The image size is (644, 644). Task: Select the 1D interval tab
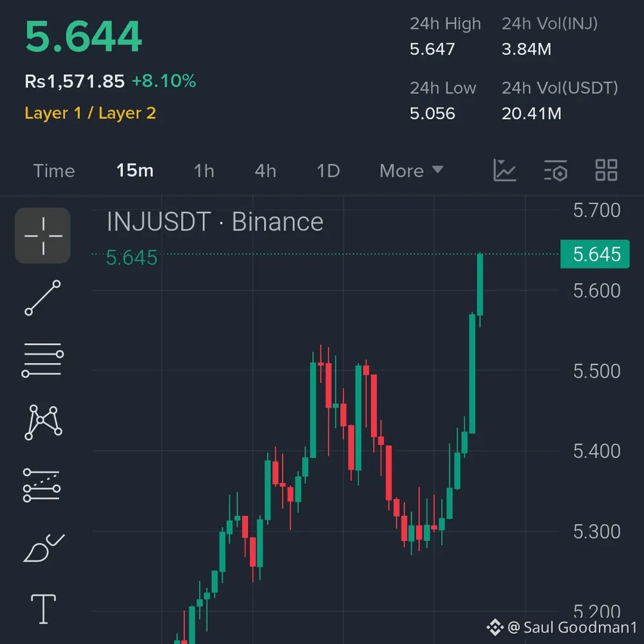coord(328,171)
